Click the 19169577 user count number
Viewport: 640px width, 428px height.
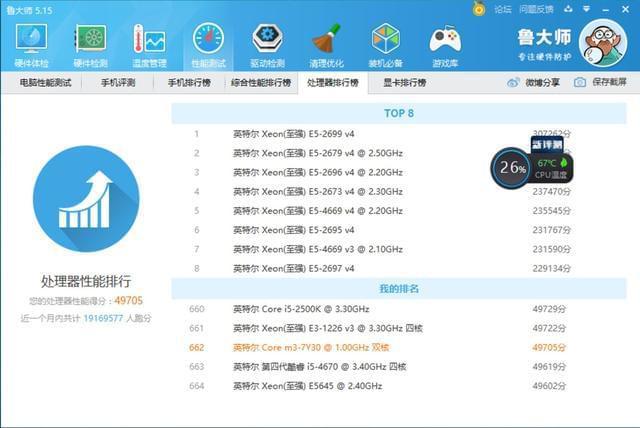pos(103,318)
